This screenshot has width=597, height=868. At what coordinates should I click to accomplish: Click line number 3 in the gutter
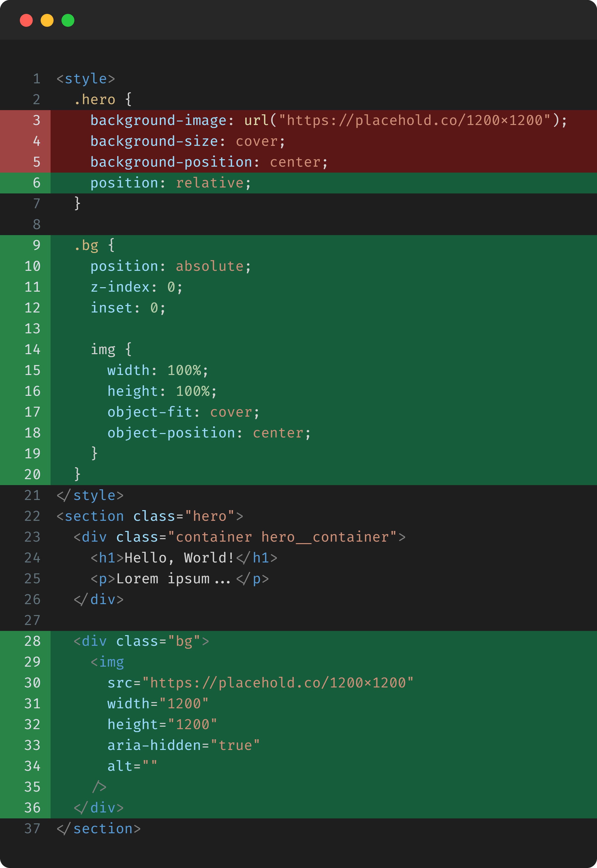[37, 121]
